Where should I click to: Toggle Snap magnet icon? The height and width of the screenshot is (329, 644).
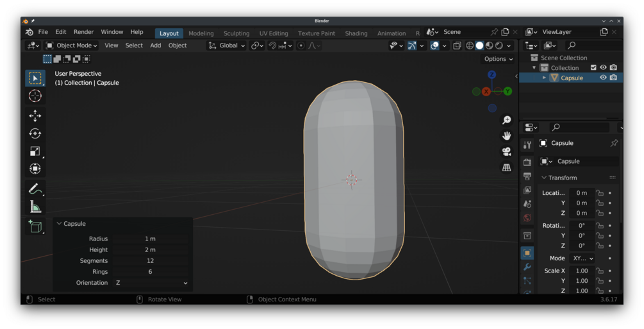pos(272,46)
